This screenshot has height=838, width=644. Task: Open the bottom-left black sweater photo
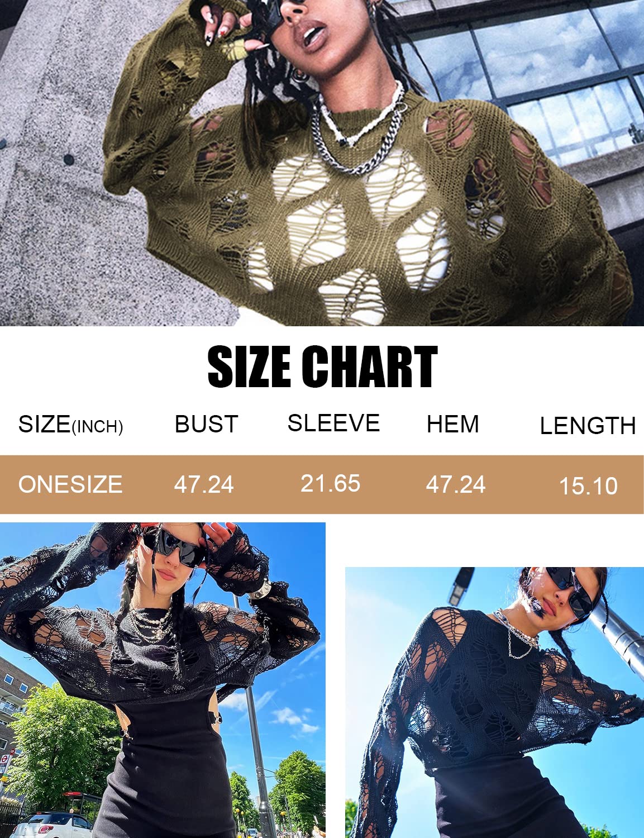pos(163,680)
